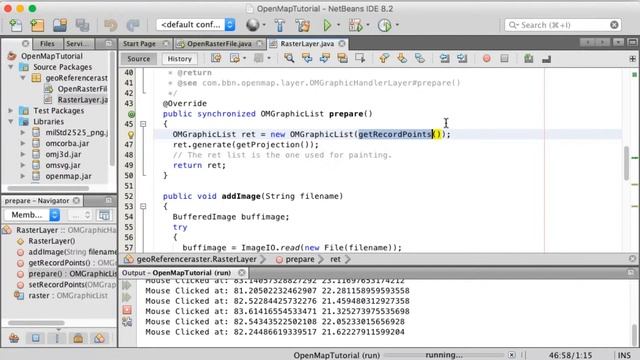Click the override annotation icon on line 44
This screenshot has width=640, height=360.
[x=131, y=114]
